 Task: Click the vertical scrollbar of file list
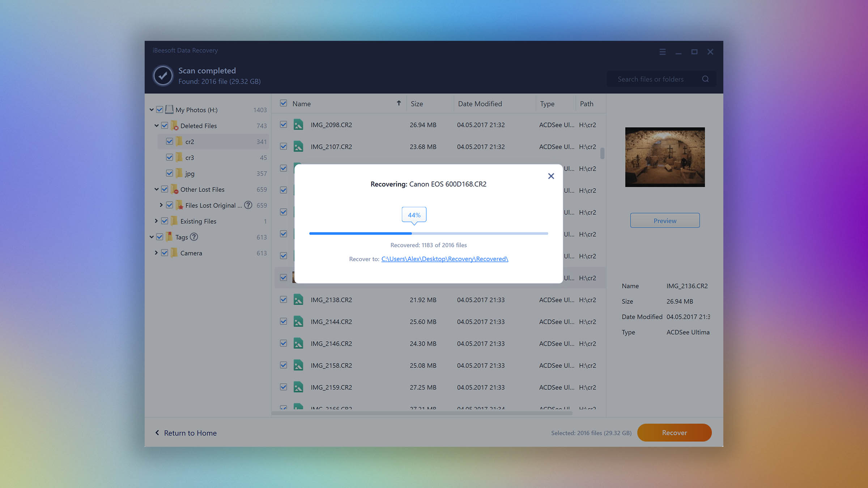pyautogui.click(x=602, y=153)
